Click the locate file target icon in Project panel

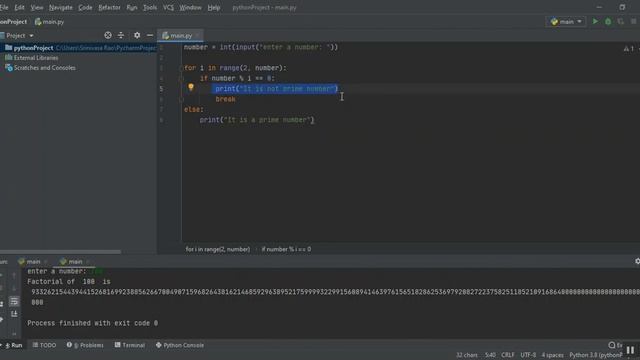[108, 36]
